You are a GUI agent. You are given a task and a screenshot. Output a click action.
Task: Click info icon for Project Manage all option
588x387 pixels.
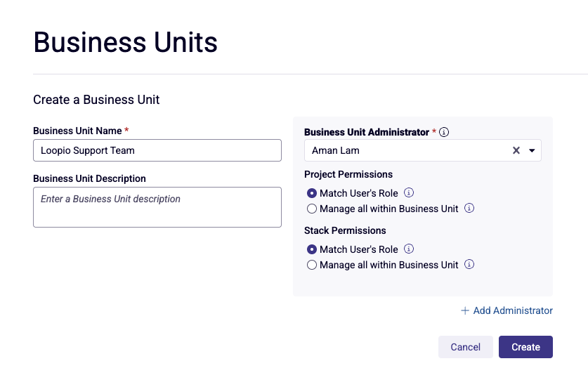(469, 208)
